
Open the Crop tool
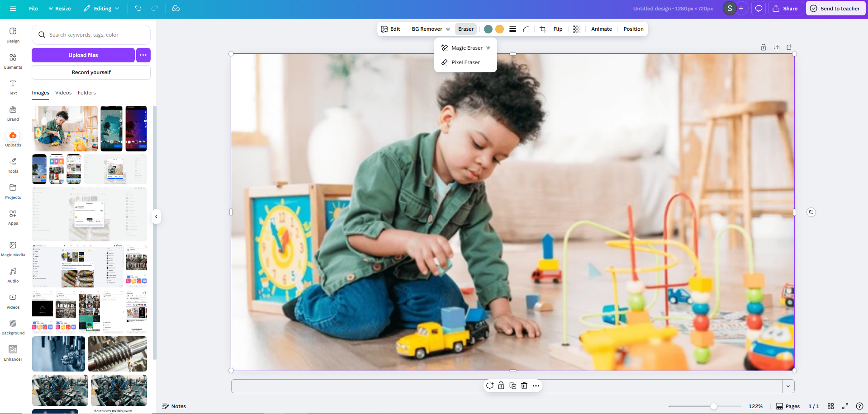click(x=542, y=28)
